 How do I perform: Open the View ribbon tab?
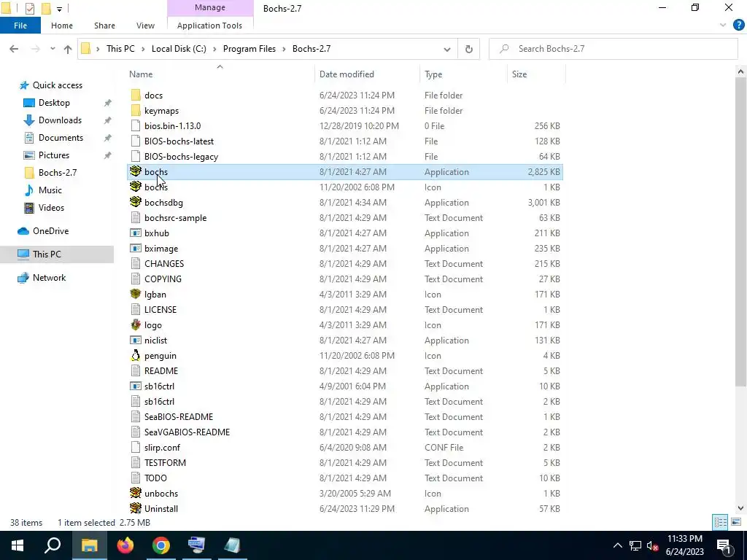pyautogui.click(x=145, y=26)
